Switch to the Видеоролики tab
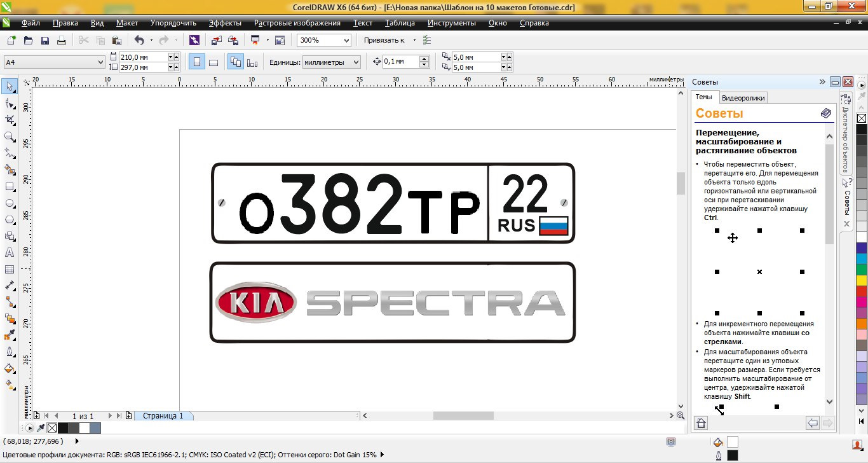 (743, 98)
